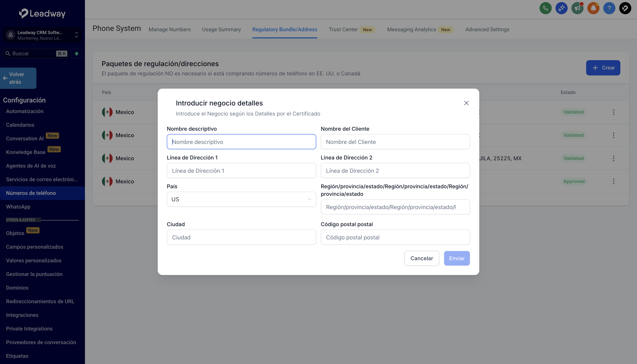Viewport: 637px width, 364px height.
Task: Open actions menu for Approved Mexico row
Action: [613, 181]
